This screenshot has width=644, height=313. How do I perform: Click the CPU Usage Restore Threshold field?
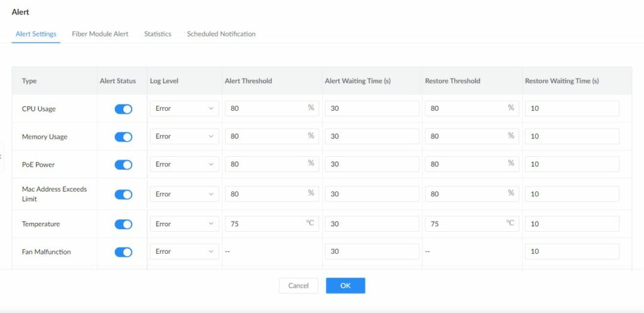pyautogui.click(x=472, y=108)
